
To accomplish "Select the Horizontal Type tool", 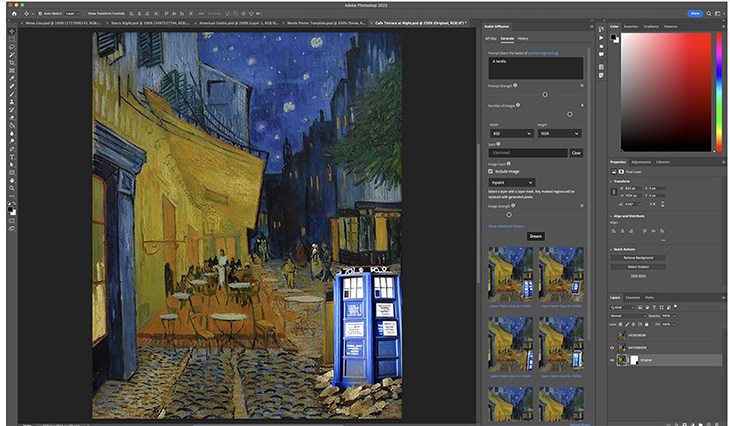I will tap(12, 157).
